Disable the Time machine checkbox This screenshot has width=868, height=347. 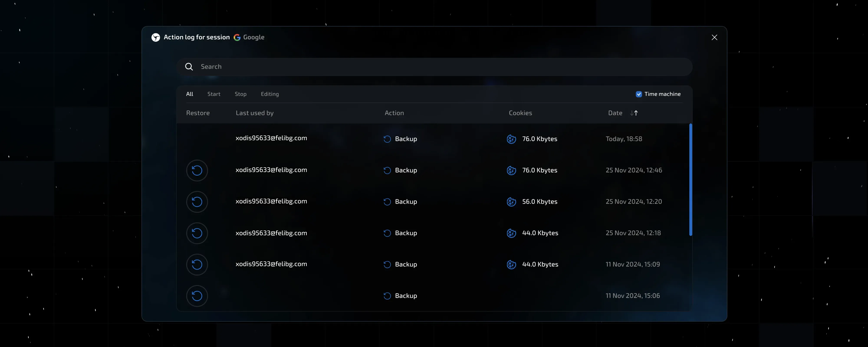639,94
